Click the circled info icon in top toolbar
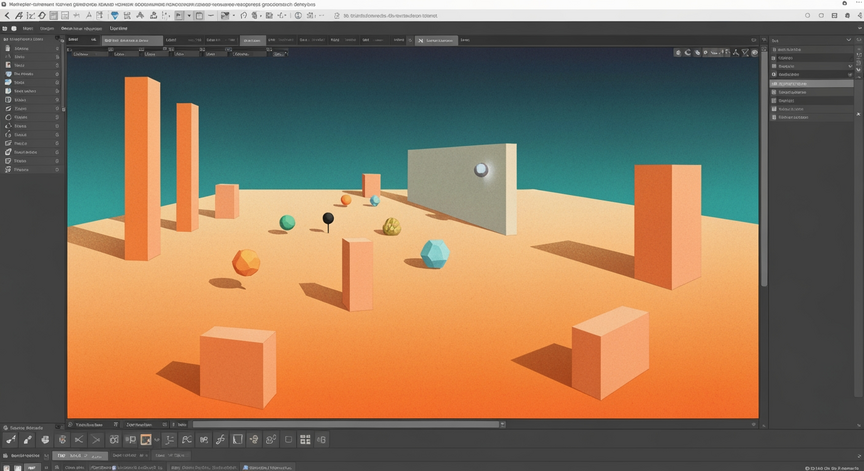This screenshot has width=864, height=471. point(298,15)
